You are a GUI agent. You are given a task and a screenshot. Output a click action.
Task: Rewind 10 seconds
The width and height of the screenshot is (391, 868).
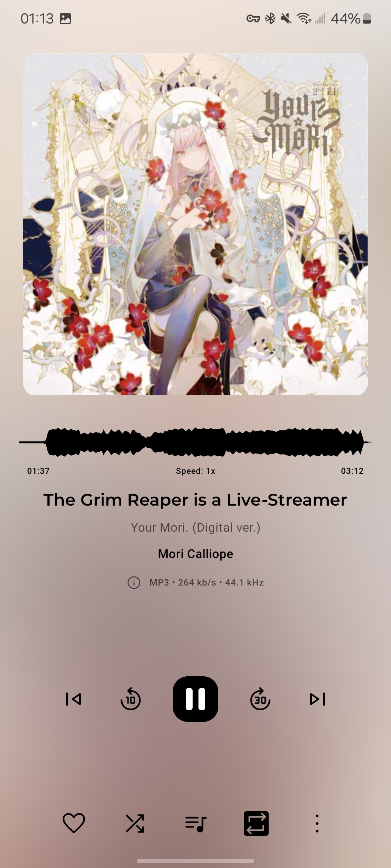click(x=131, y=699)
